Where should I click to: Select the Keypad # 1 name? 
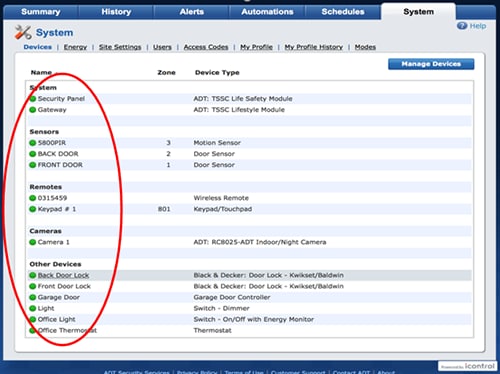(x=57, y=209)
